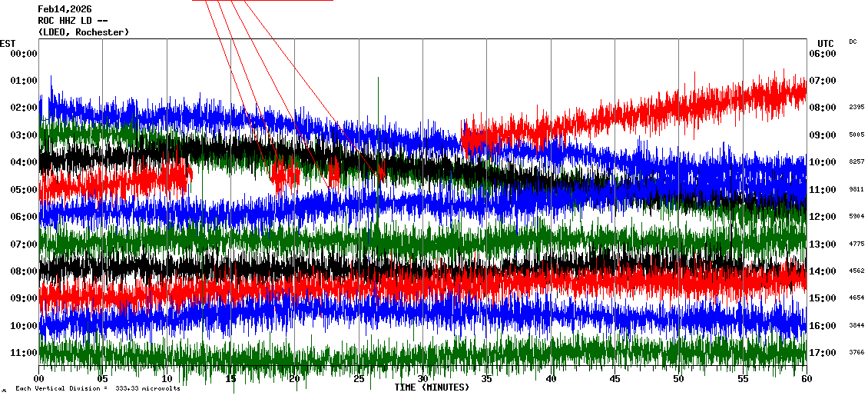Click the Feb14,2026 date label

point(65,9)
